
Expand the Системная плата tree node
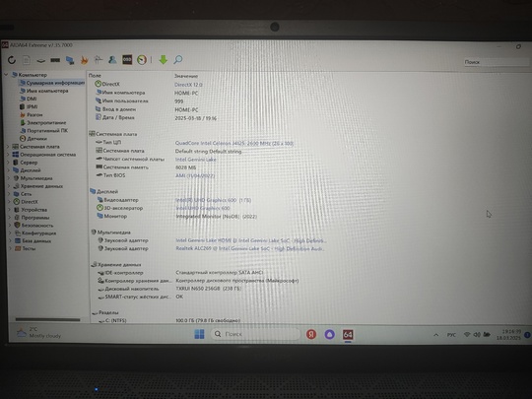pos(8,147)
